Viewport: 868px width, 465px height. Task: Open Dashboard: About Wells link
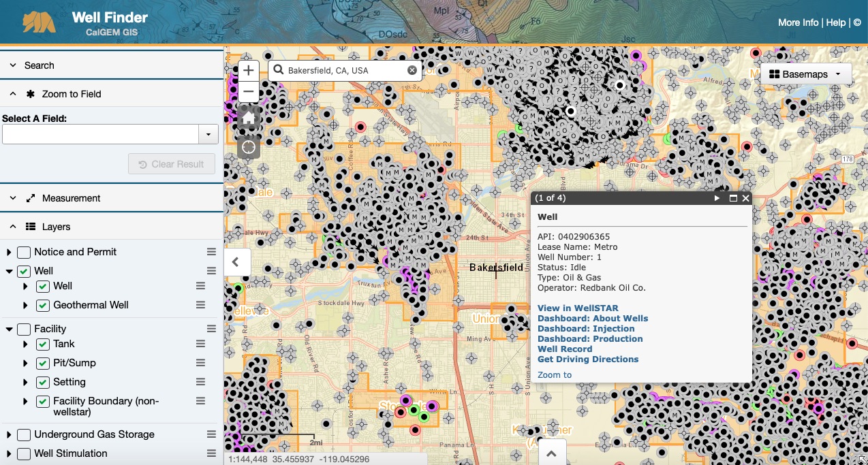pyautogui.click(x=593, y=319)
